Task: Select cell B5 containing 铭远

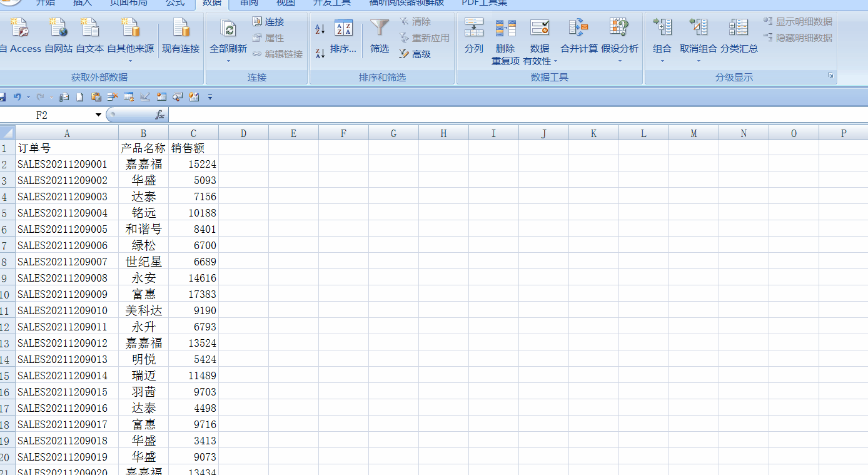Action: pyautogui.click(x=143, y=213)
